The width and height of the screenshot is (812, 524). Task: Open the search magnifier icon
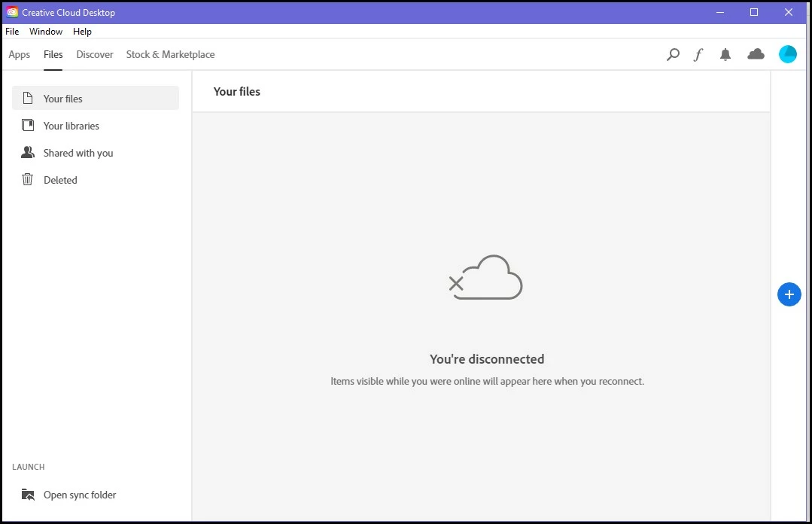[x=673, y=54]
